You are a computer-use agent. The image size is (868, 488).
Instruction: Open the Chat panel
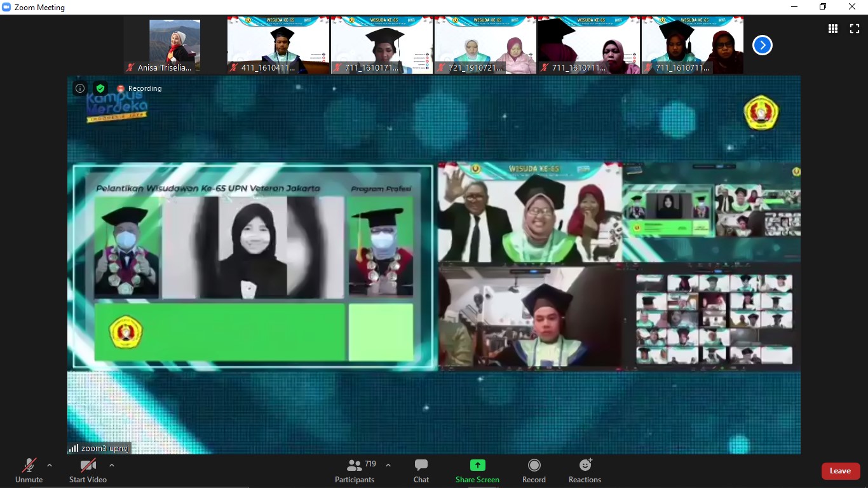click(x=421, y=471)
